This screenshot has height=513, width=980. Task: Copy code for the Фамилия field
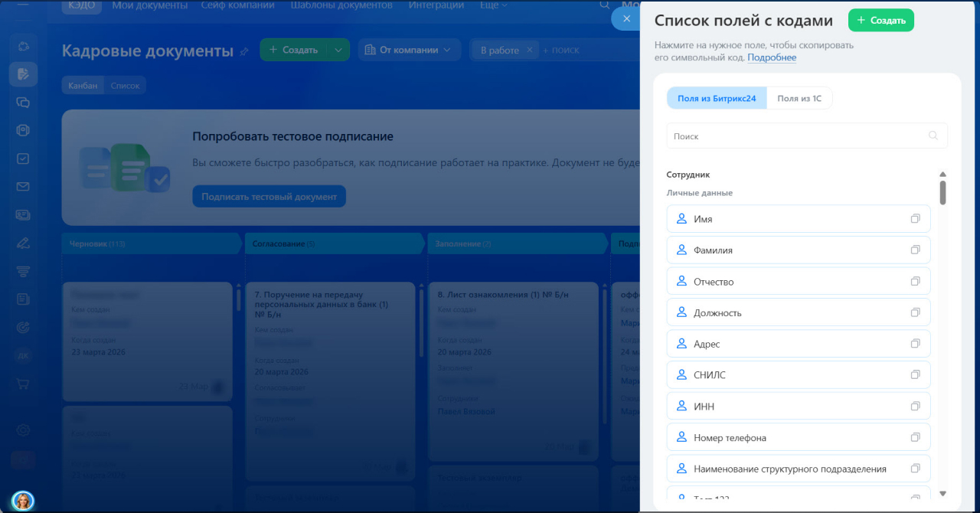click(x=915, y=250)
